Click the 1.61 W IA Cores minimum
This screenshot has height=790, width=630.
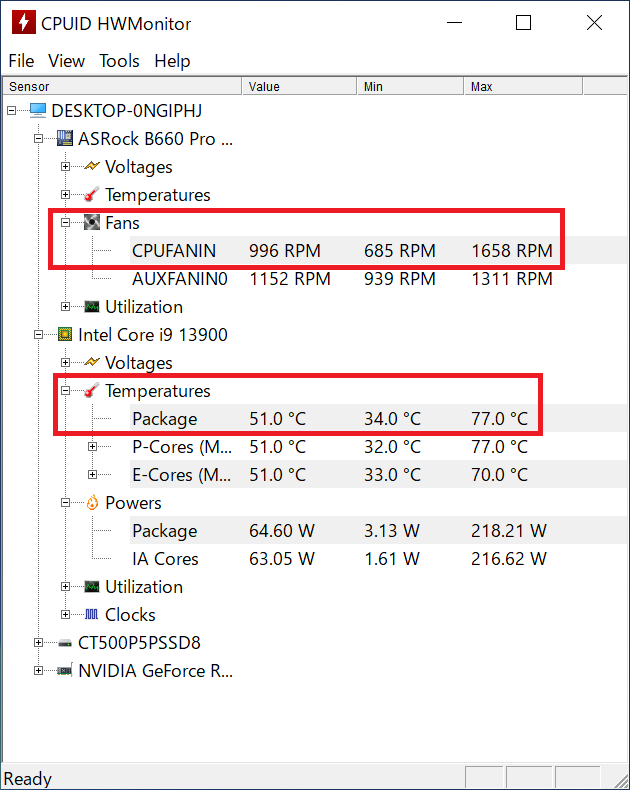click(x=392, y=559)
